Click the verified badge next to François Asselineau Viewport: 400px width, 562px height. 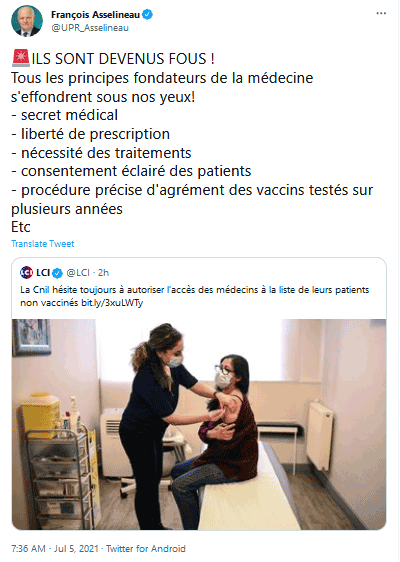pyautogui.click(x=147, y=15)
